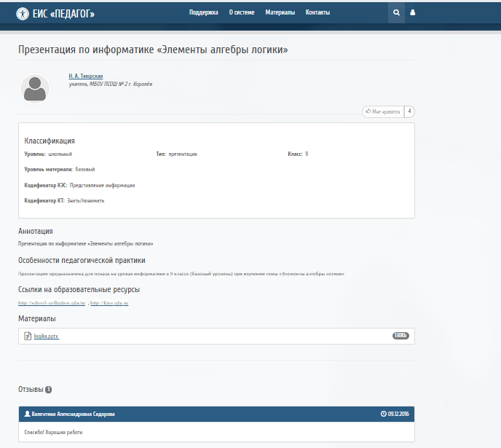Follow the school-collection.edu.ru resource link
The image size is (501, 448).
(52, 302)
